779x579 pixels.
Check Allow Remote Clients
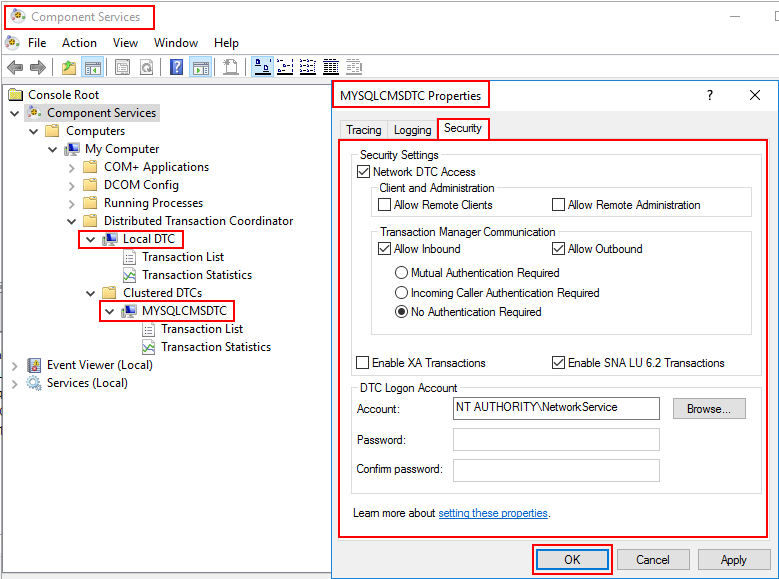[385, 205]
